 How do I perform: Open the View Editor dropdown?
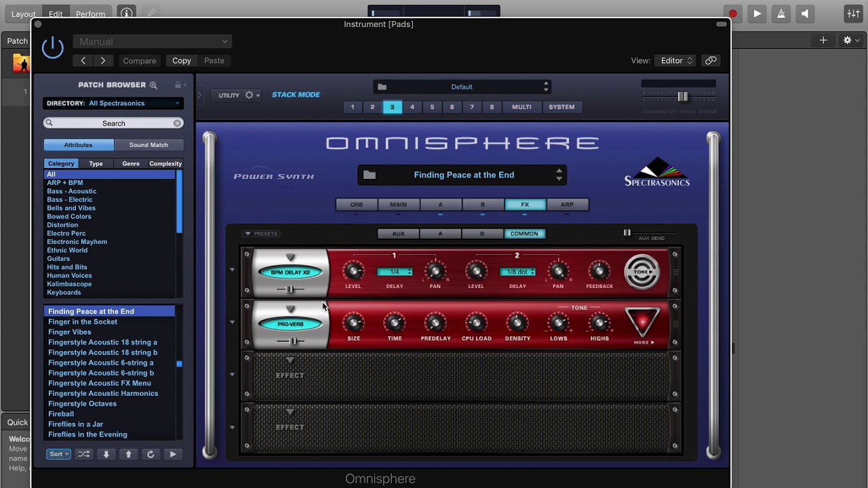click(x=676, y=60)
